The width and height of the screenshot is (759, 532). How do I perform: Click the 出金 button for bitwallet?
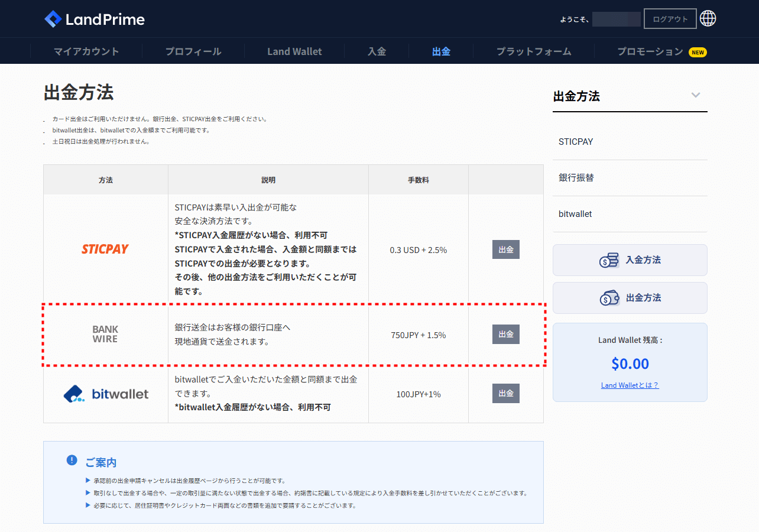click(506, 393)
